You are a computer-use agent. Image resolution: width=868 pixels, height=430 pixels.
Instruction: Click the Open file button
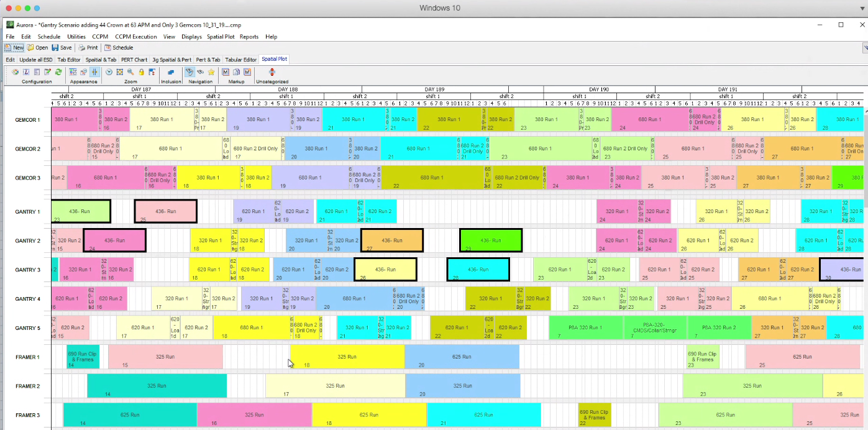pos(37,47)
